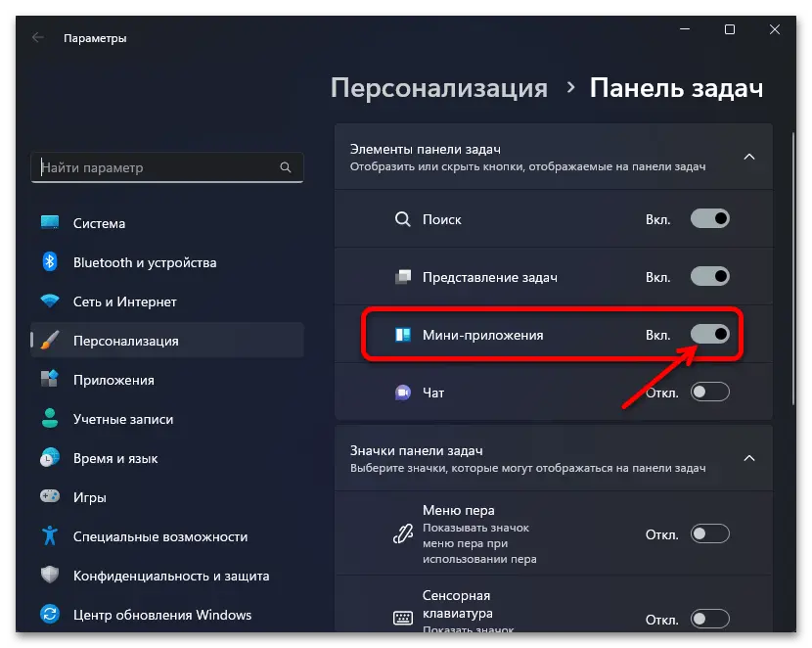Click the Time and language clock icon
812x648 pixels.
50,458
